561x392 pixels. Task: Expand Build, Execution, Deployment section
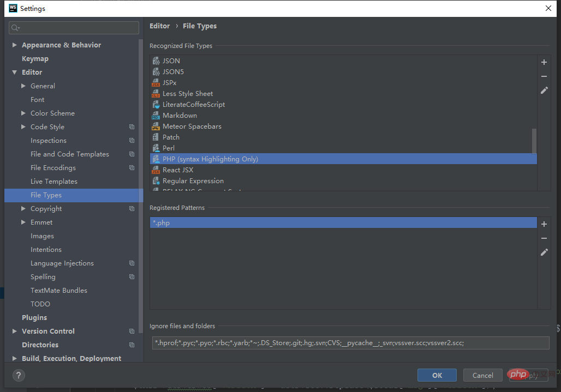point(14,358)
